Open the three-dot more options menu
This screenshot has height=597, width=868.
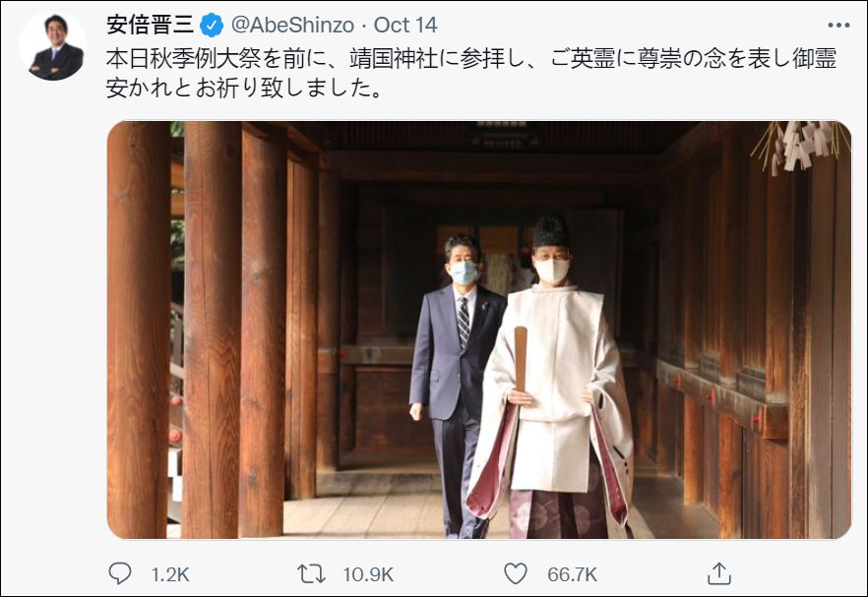838,26
